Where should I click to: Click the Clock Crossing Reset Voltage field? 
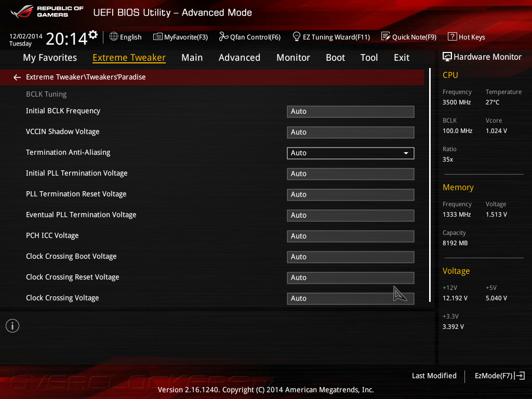(x=351, y=277)
